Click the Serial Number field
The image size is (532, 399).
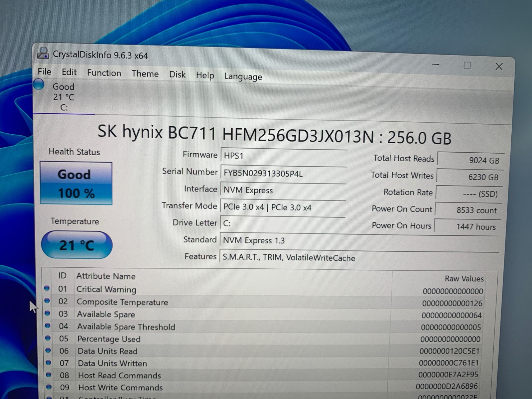[x=284, y=174]
